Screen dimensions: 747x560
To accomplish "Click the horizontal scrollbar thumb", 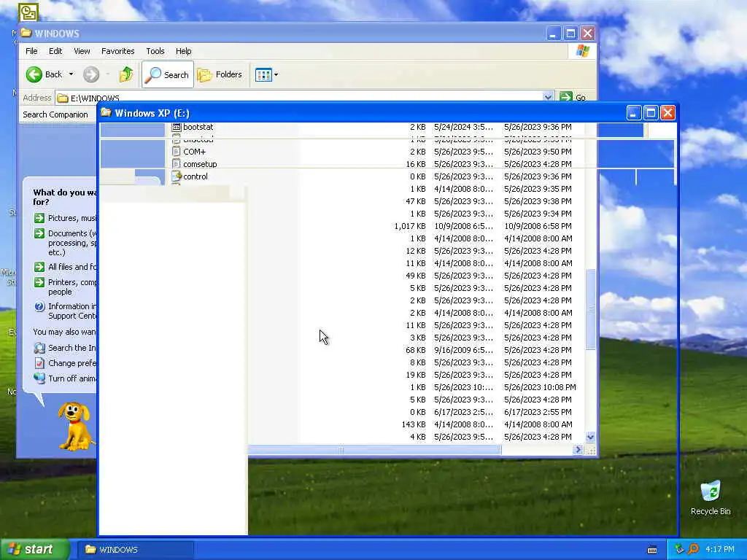I will [374, 449].
